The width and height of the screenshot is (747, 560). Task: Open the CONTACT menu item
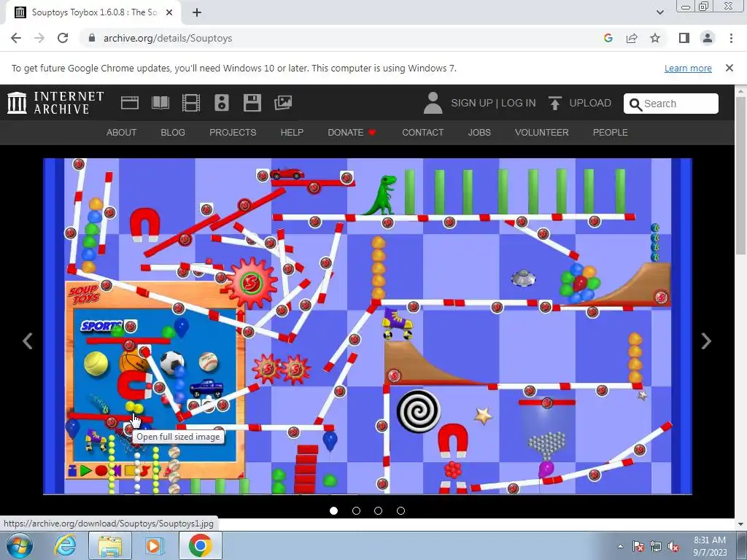pyautogui.click(x=422, y=133)
